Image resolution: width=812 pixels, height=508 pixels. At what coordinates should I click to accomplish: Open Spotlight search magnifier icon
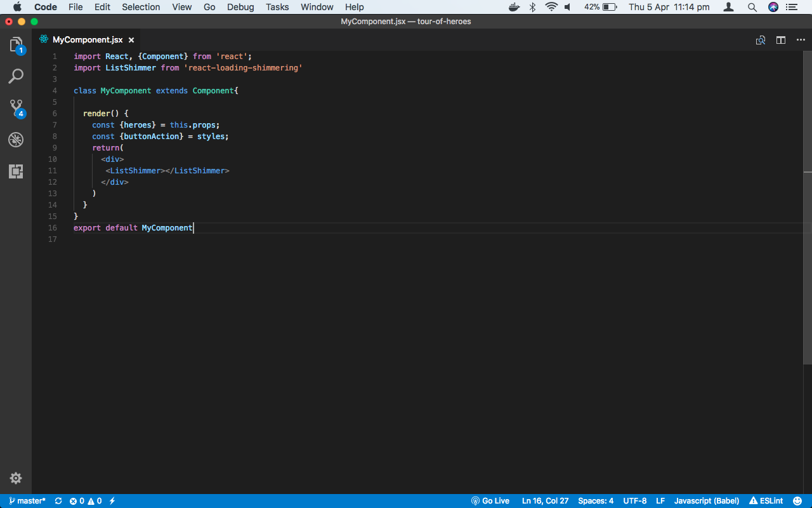point(752,7)
